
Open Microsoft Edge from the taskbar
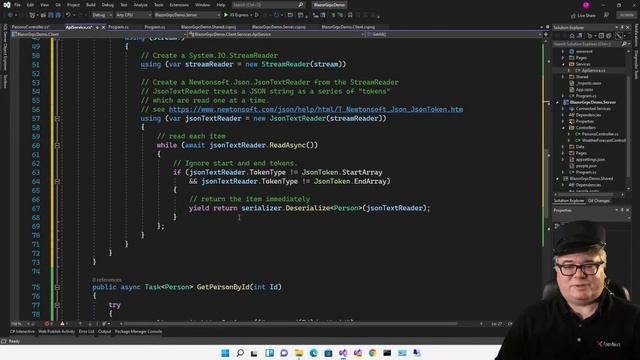(313, 353)
